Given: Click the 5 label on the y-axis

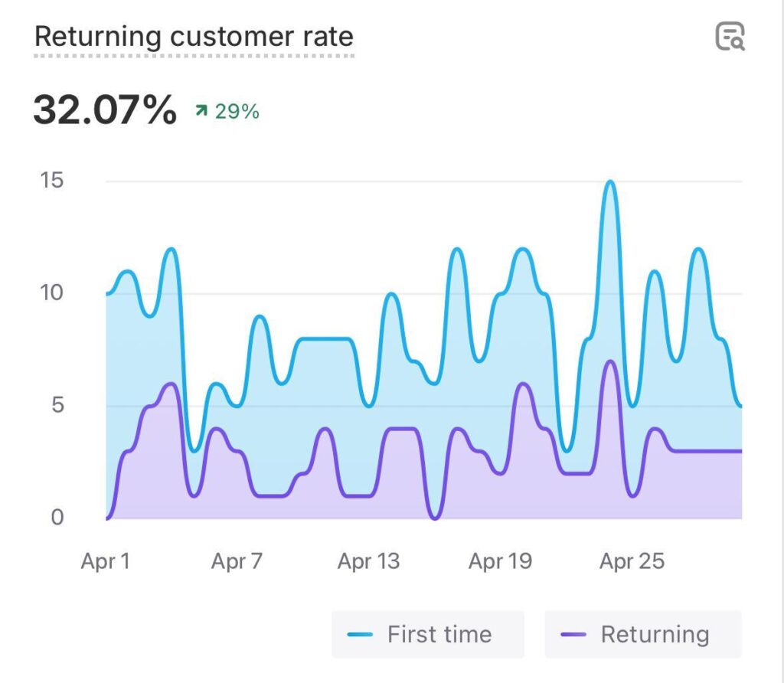Looking at the screenshot, I should (x=57, y=405).
